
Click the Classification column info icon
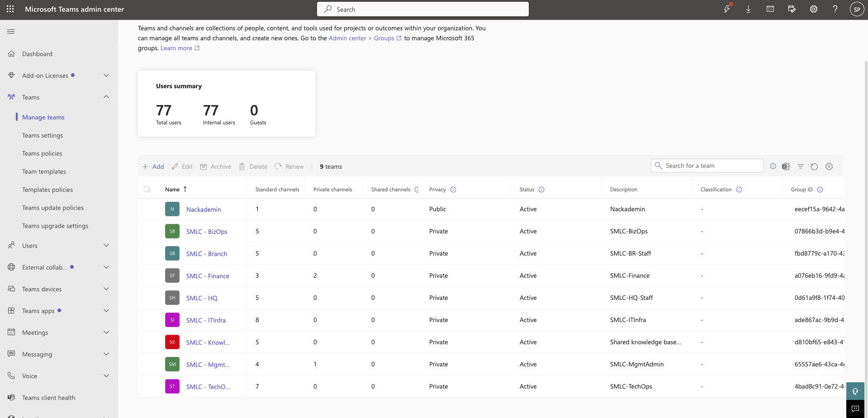tap(739, 190)
